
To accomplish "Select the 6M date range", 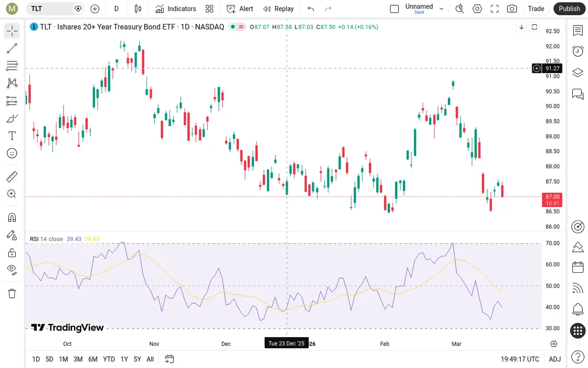I will 93,359.
